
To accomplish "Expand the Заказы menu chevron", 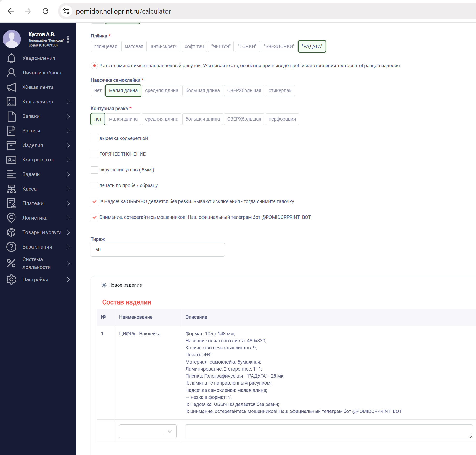I will (x=68, y=131).
